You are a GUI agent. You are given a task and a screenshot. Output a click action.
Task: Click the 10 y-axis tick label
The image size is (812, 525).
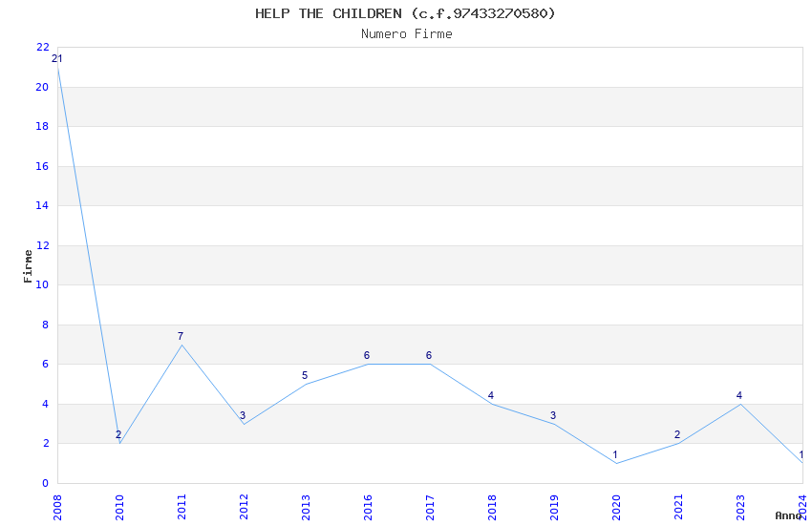[x=42, y=285]
